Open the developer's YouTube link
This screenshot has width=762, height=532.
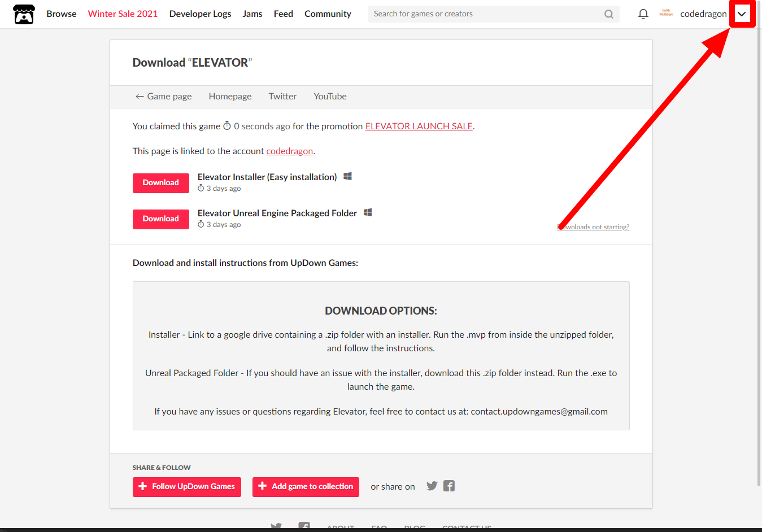tap(330, 97)
